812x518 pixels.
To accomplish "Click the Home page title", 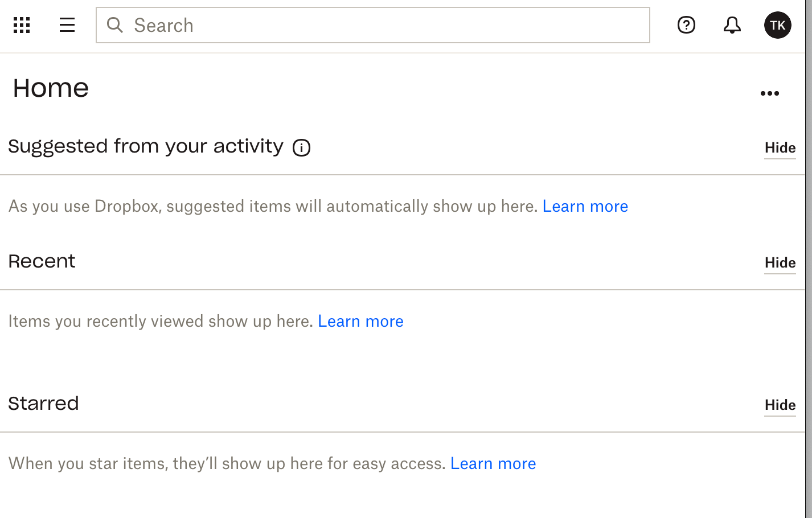I will click(51, 88).
